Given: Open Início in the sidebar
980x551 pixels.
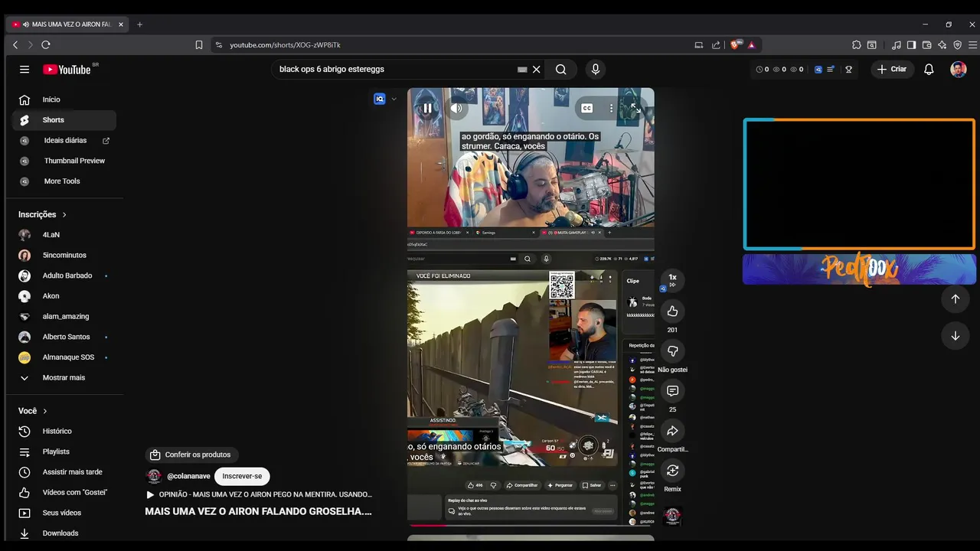Looking at the screenshot, I should (x=64, y=99).
